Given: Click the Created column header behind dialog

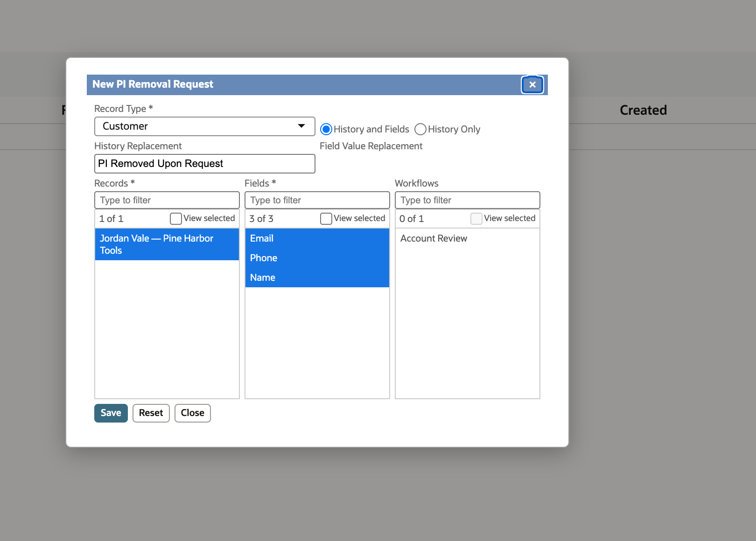Looking at the screenshot, I should (643, 110).
